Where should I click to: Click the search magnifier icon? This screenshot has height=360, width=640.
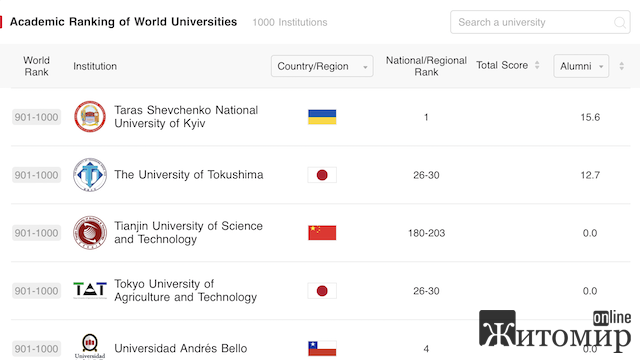[620, 22]
